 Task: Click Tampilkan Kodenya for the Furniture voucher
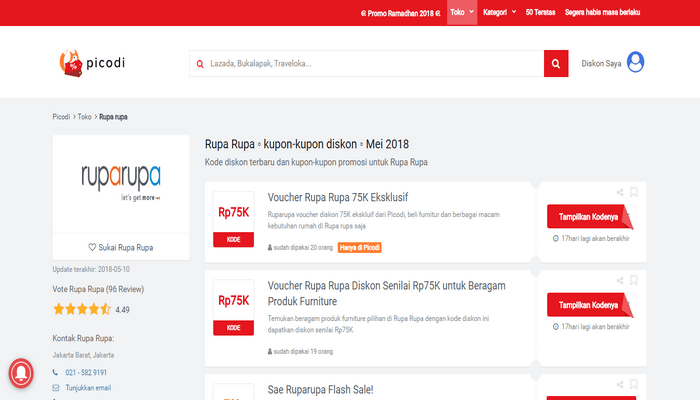tap(590, 305)
